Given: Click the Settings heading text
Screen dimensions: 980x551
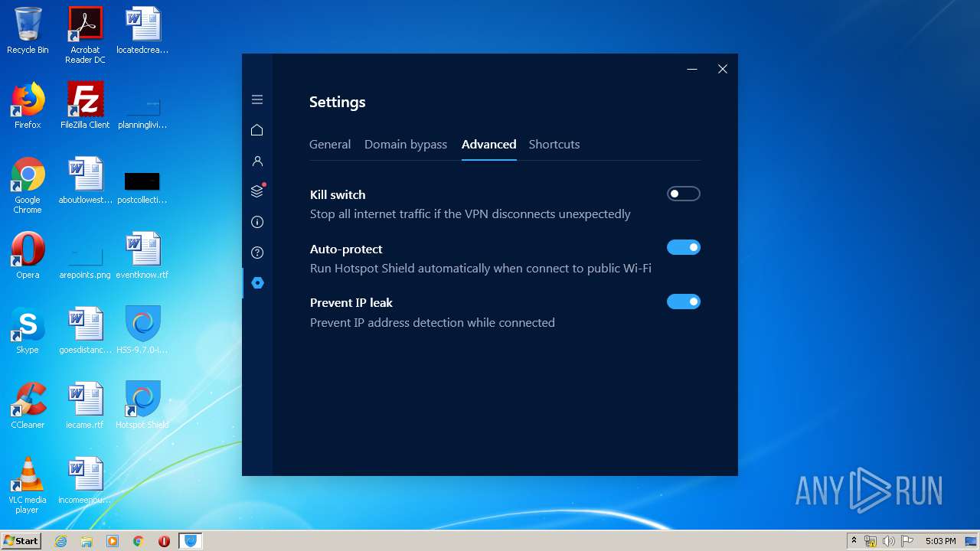Looking at the screenshot, I should tap(338, 102).
